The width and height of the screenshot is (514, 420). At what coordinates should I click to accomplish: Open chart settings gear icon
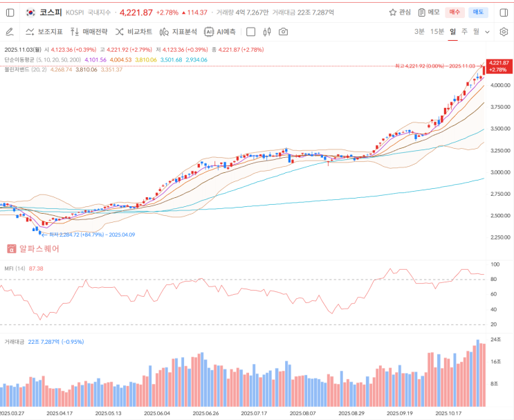pyautogui.click(x=504, y=32)
